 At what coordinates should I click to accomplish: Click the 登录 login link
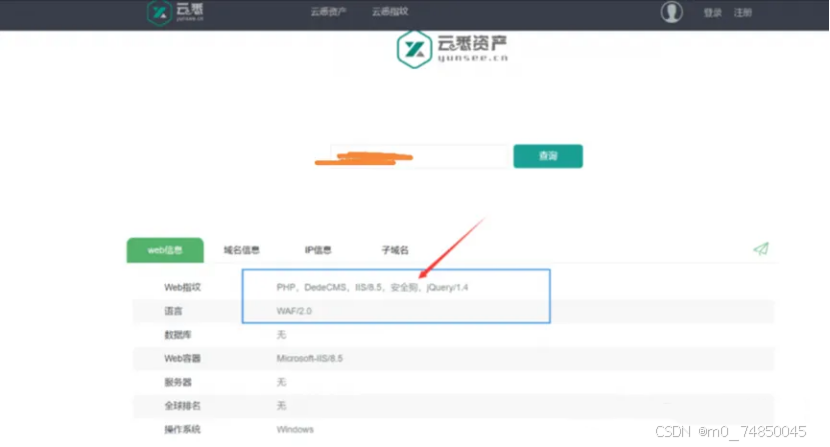pos(712,13)
